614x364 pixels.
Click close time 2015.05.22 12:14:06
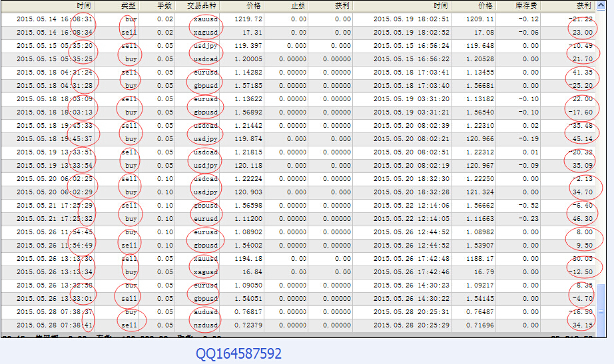click(411, 206)
